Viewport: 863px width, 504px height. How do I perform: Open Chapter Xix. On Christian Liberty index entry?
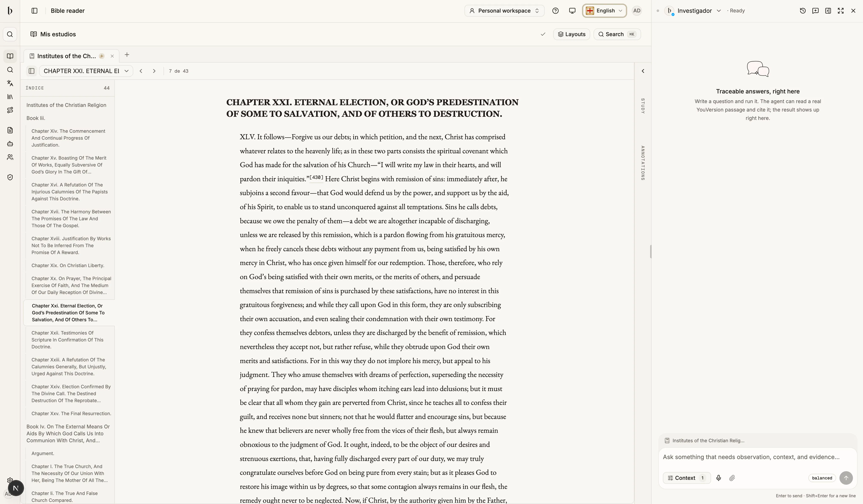(70, 265)
